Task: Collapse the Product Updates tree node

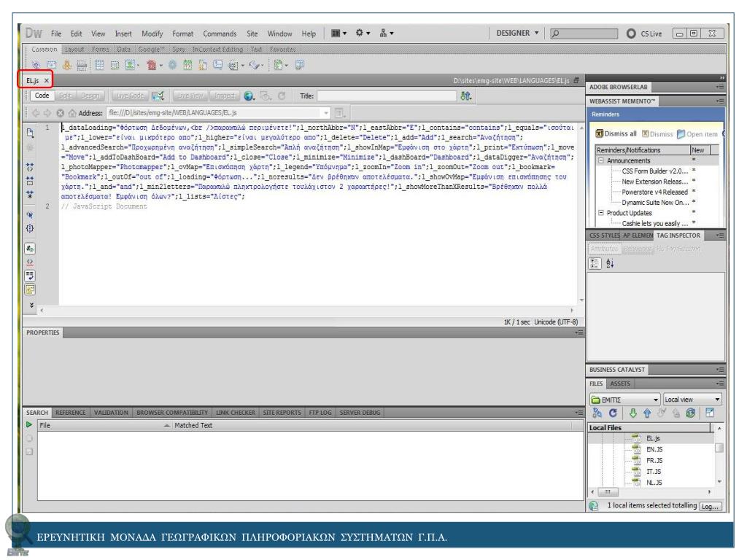Action: coord(601,213)
